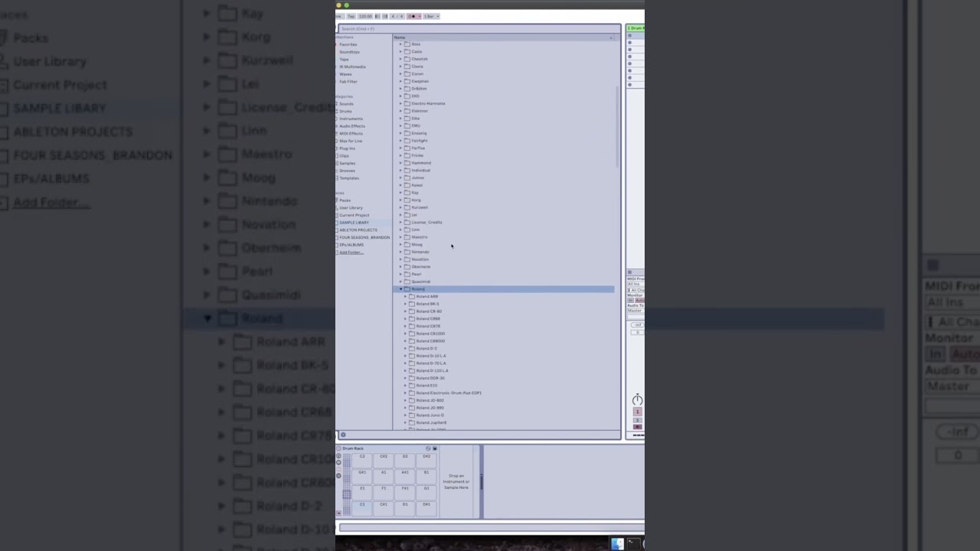Expand the Roland JD-800 folder

click(x=405, y=400)
